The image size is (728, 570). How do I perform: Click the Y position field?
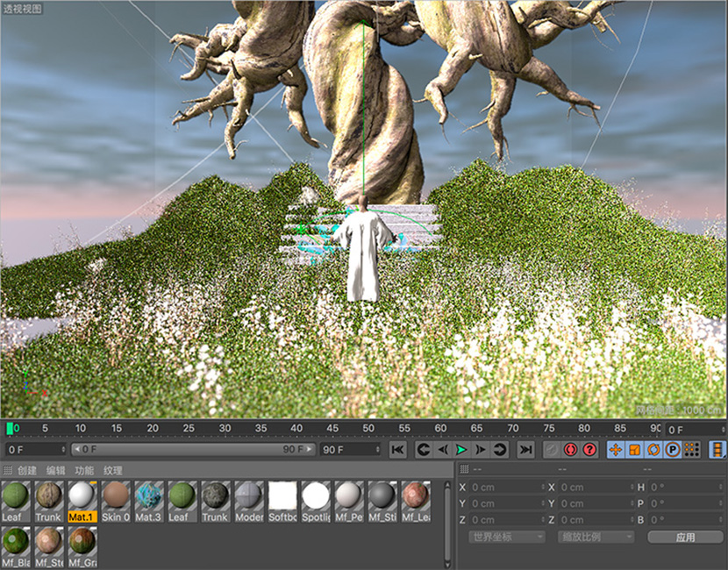pos(507,503)
